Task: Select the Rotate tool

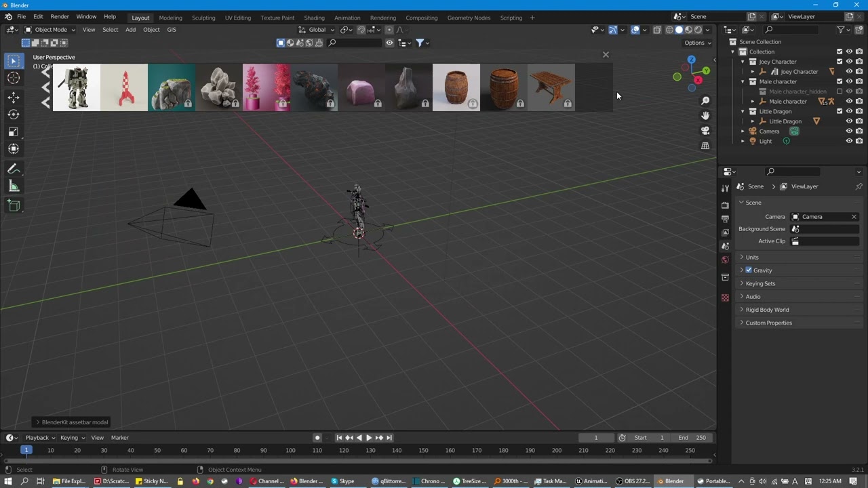Action: tap(14, 115)
